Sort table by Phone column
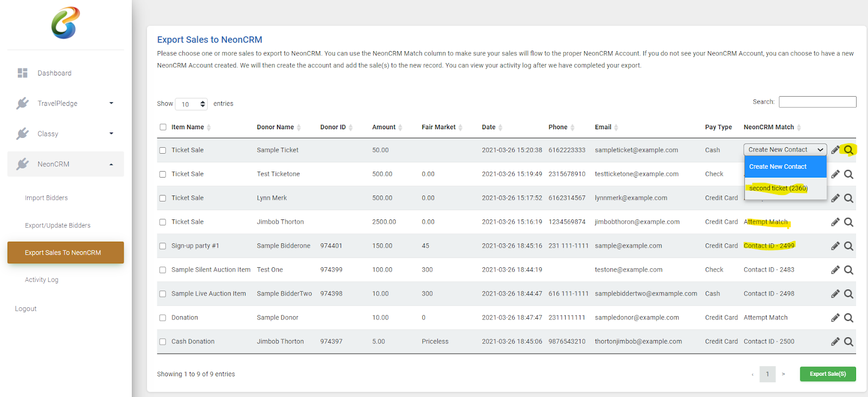 [561, 127]
